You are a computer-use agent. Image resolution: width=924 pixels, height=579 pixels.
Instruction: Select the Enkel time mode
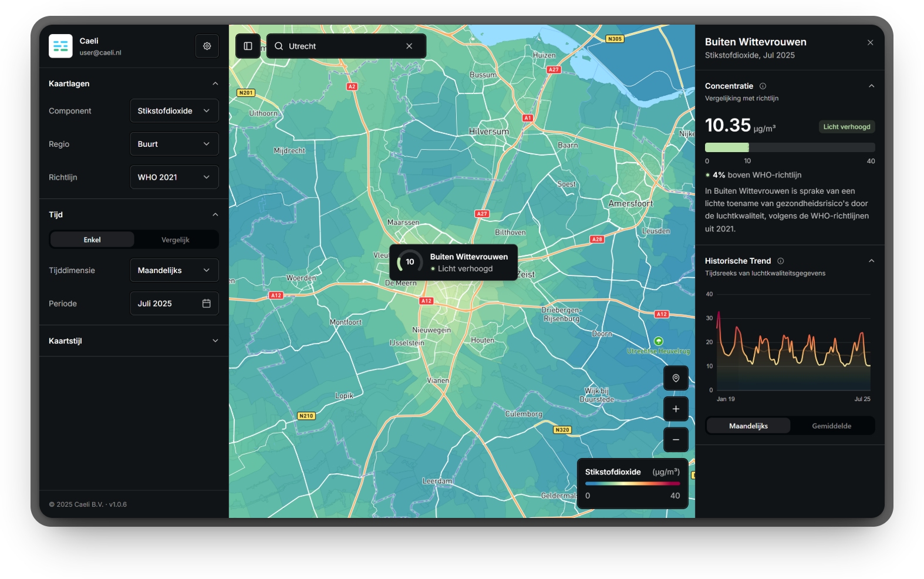click(x=92, y=240)
